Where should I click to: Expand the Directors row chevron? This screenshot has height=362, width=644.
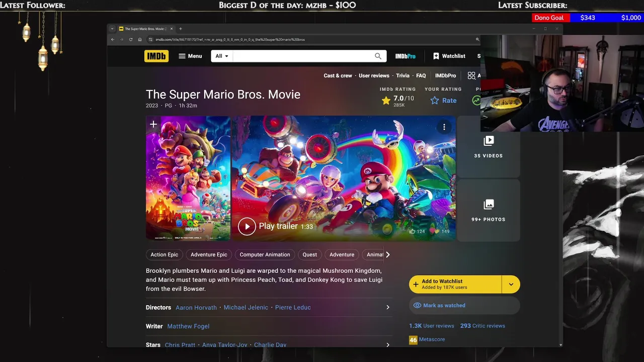[387, 307]
